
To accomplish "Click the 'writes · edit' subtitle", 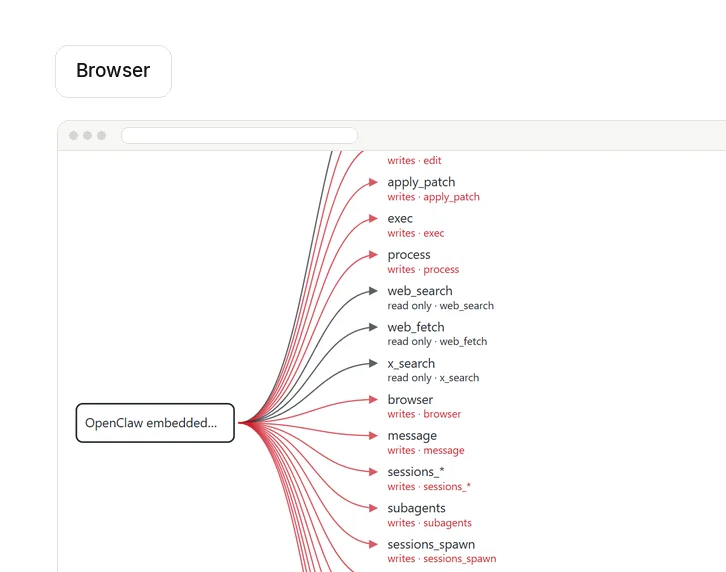I will click(x=414, y=161).
